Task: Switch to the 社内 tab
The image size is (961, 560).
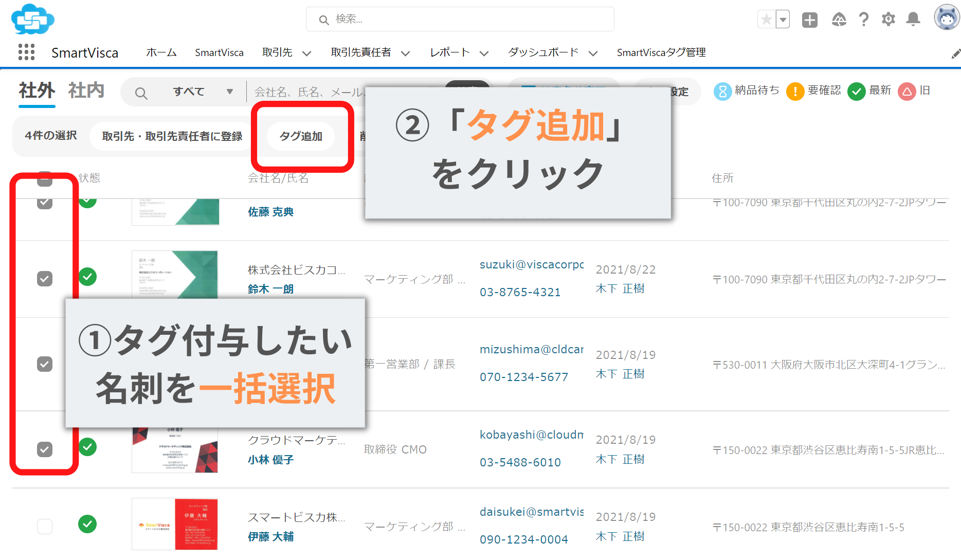Action: tap(86, 91)
